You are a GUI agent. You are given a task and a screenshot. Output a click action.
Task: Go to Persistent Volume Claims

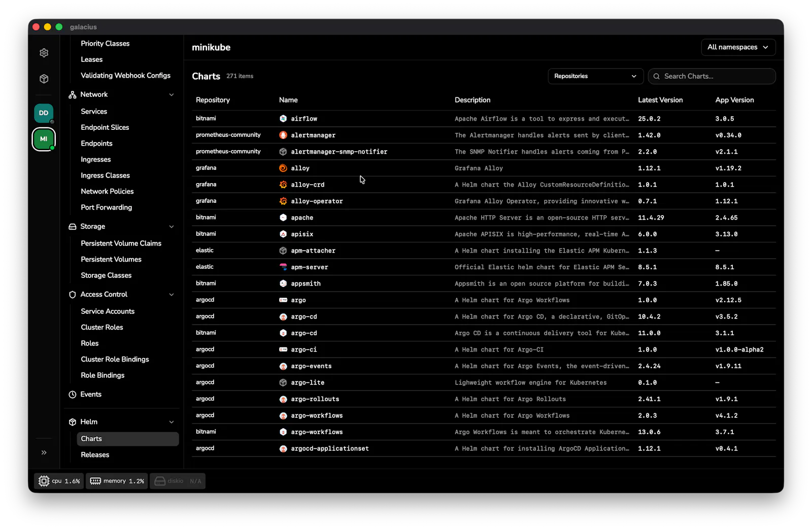(x=121, y=243)
